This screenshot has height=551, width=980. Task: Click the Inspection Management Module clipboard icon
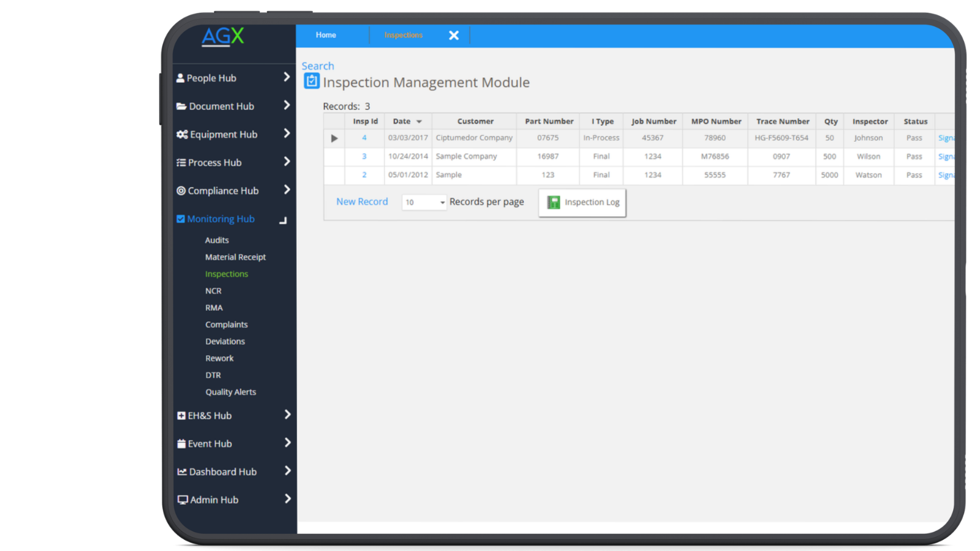pos(312,81)
